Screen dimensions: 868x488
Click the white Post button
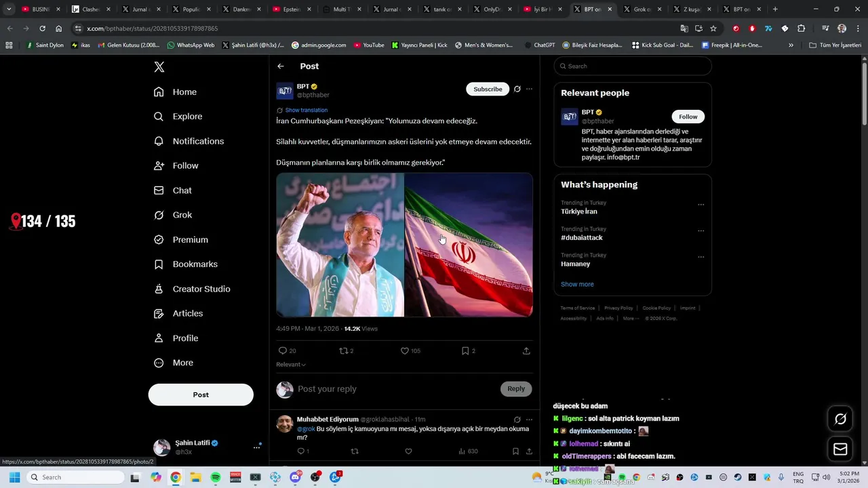201,394
